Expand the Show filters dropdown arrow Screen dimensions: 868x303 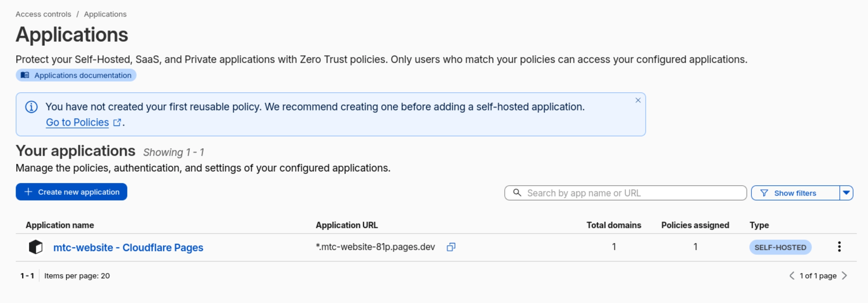point(846,193)
